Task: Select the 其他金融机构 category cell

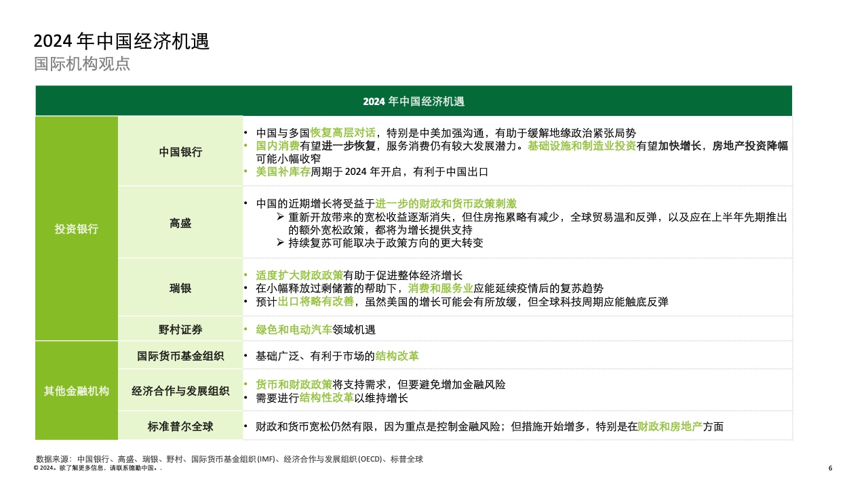Action: click(x=77, y=390)
